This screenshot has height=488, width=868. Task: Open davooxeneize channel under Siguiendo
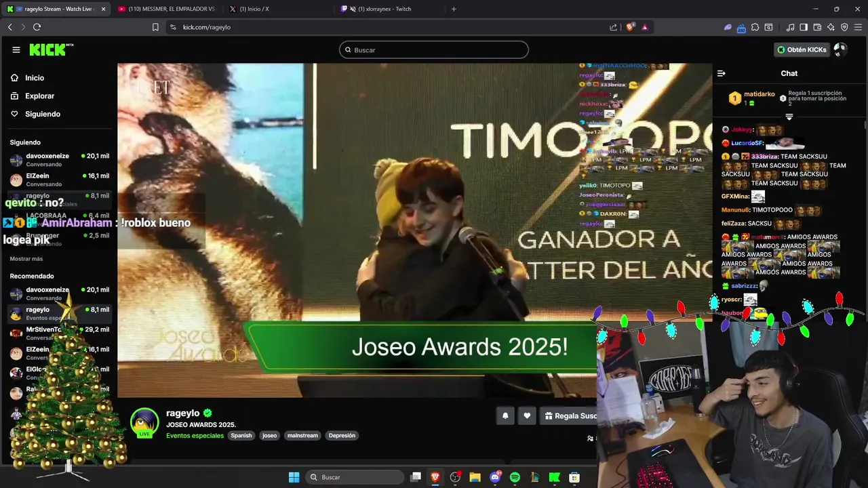(x=60, y=160)
